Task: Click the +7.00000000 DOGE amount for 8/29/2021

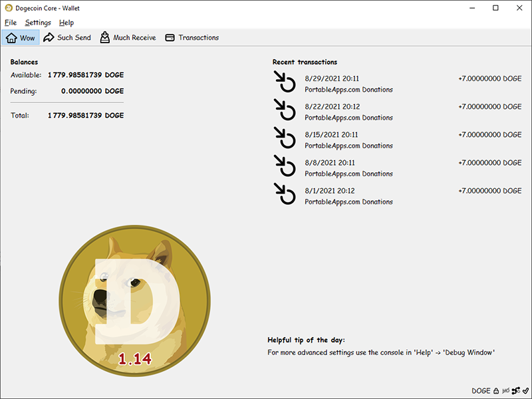Action: point(489,78)
